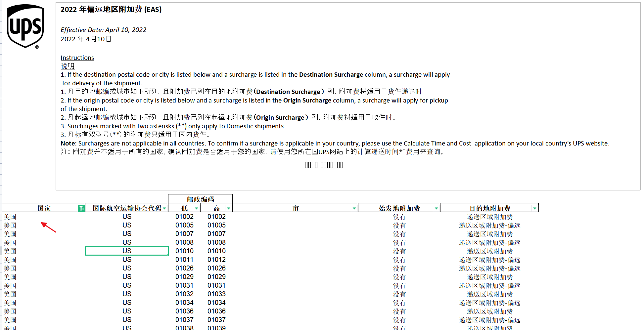Select US code cell in 01034 row
Image resolution: width=644 pixels, height=330 pixels.
[127, 303]
